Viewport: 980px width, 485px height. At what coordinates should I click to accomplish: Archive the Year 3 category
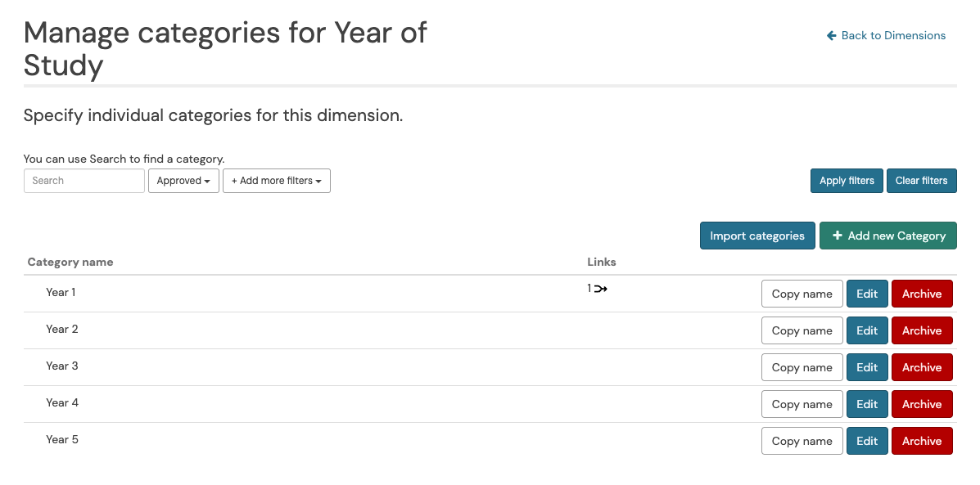coord(921,366)
